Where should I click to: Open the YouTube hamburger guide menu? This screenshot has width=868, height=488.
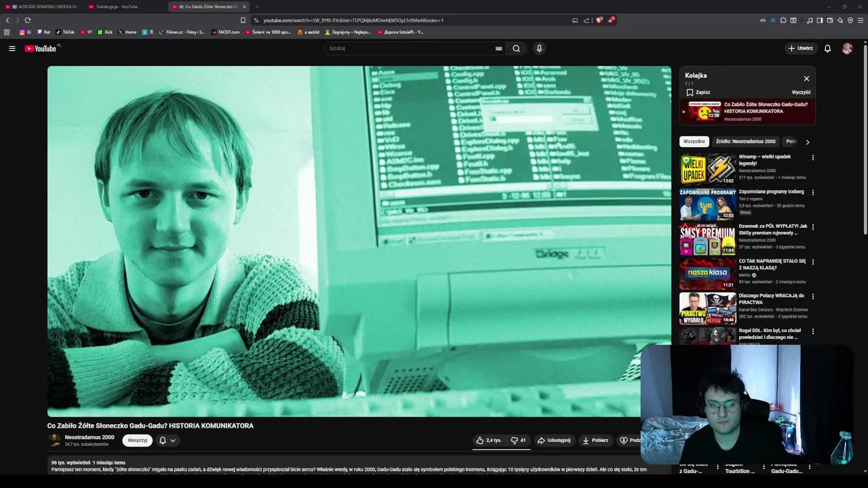coord(12,48)
